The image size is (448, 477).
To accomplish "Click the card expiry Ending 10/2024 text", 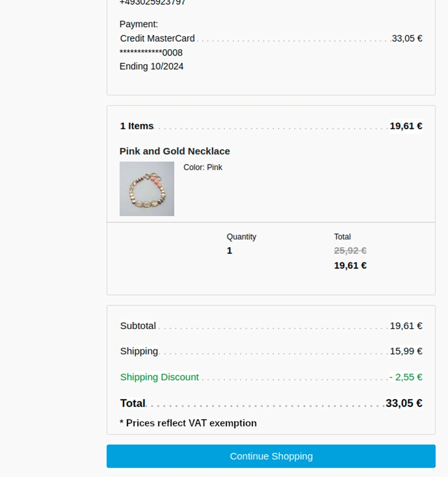I will click(x=151, y=66).
